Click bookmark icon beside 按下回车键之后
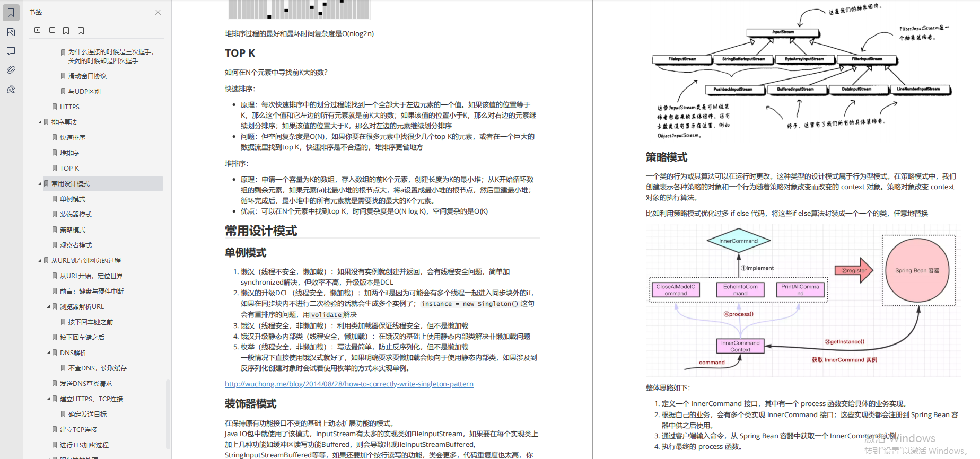This screenshot has width=980, height=459. pyautogui.click(x=55, y=337)
